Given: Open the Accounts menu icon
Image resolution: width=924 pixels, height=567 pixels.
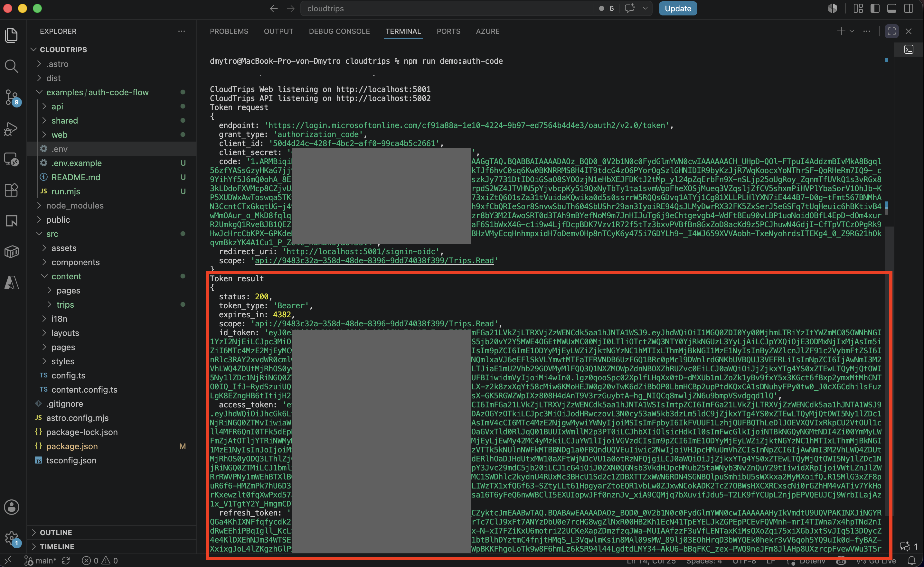Looking at the screenshot, I should (12, 507).
